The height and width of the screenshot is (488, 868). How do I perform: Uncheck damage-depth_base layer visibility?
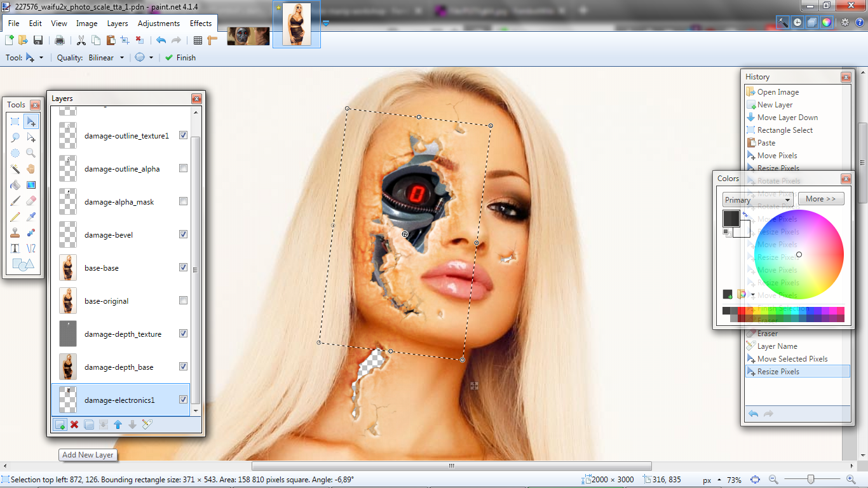coord(183,367)
